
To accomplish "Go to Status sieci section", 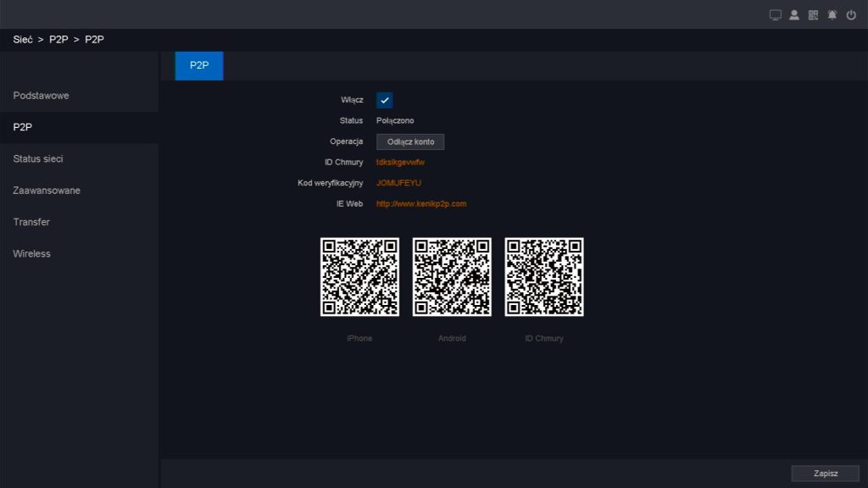I will [38, 159].
